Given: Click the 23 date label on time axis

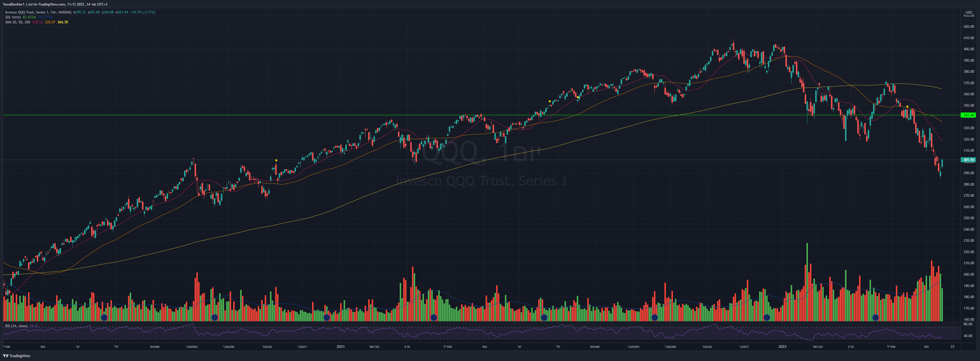Looking at the screenshot, I should click(x=952, y=347).
